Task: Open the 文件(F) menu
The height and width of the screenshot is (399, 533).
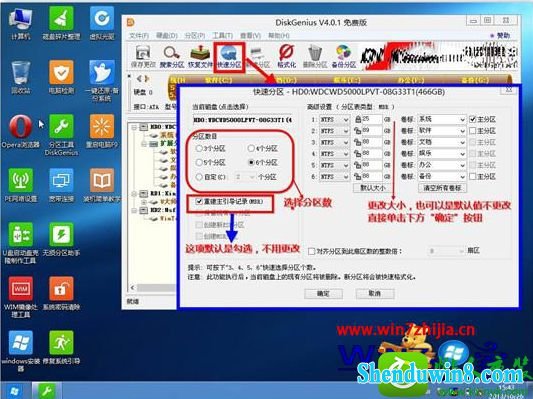Action: coord(138,35)
